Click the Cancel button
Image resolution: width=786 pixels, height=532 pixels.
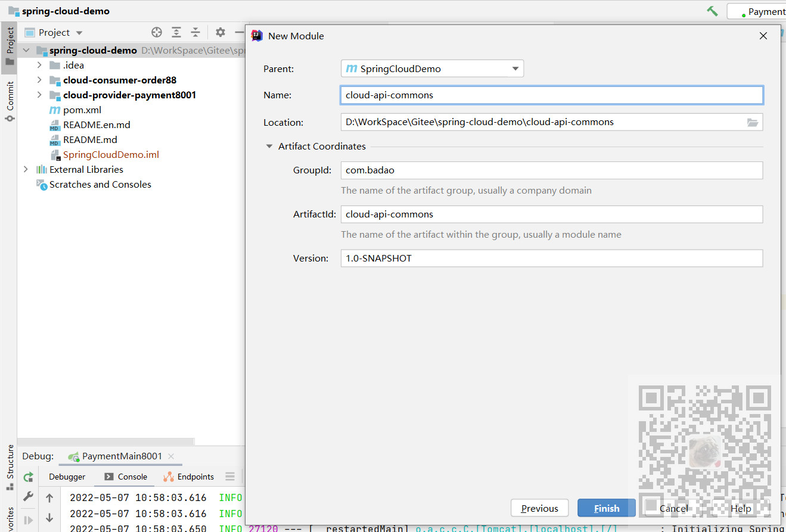pyautogui.click(x=674, y=508)
